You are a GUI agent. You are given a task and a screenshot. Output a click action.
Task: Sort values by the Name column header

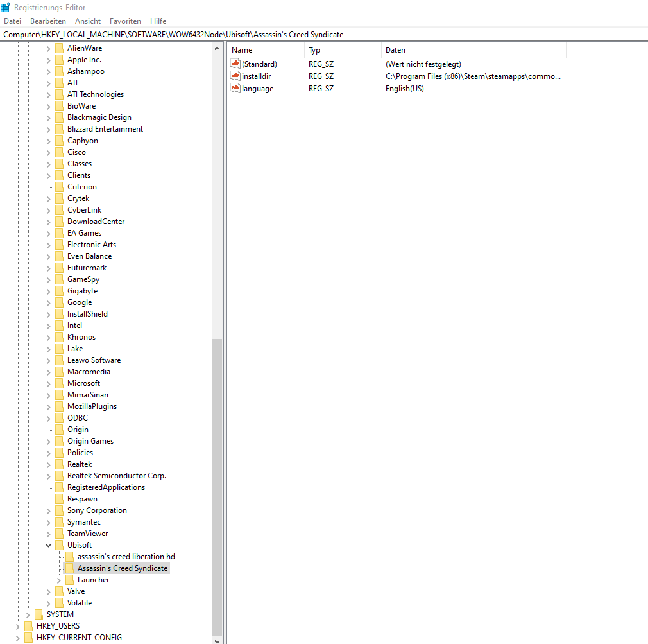tap(266, 50)
